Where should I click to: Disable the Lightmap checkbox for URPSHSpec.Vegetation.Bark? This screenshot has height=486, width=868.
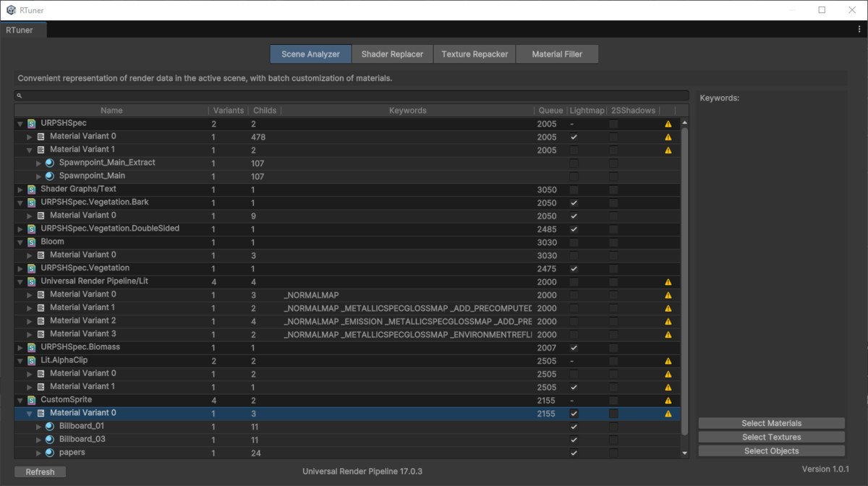(x=572, y=202)
